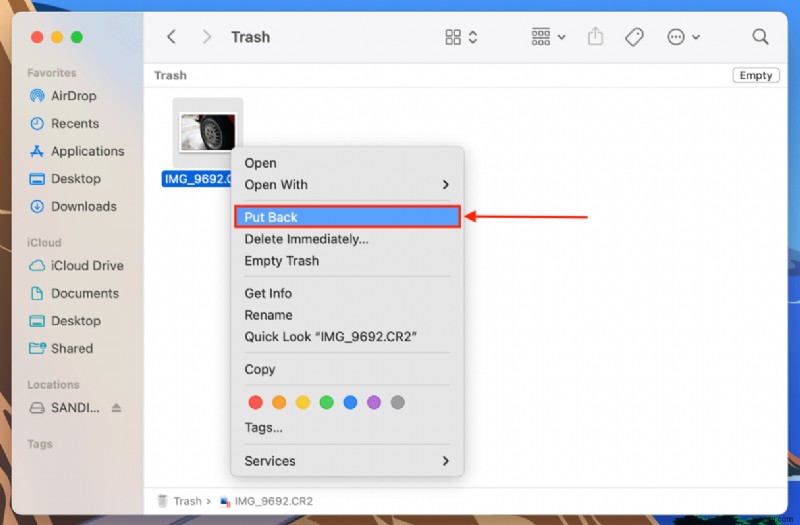Select the SANDI... drive in Locations
This screenshot has width=800, height=525.
click(x=64, y=408)
